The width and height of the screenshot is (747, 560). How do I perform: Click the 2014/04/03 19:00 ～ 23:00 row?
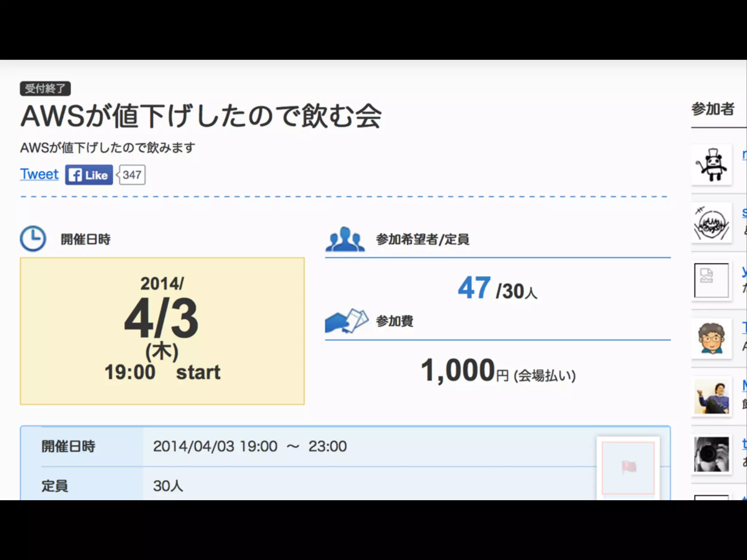click(250, 446)
